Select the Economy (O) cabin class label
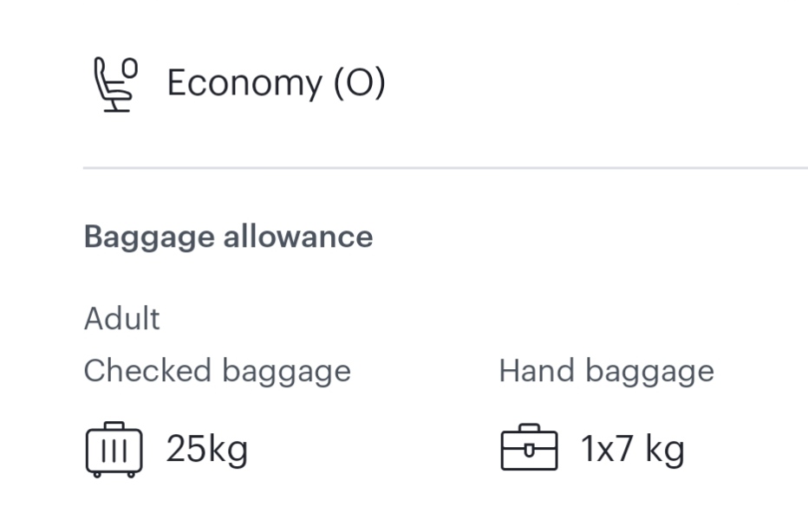Image resolution: width=808 pixels, height=532 pixels. click(x=277, y=83)
